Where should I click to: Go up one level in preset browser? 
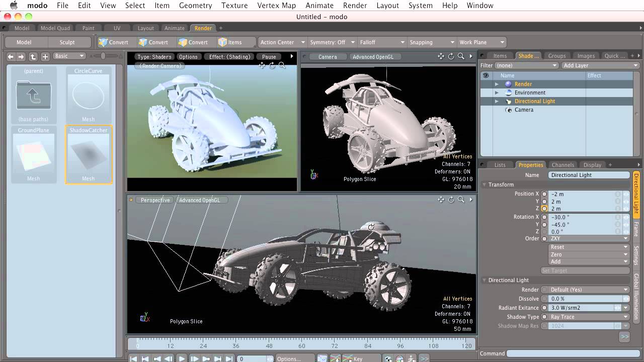(x=33, y=56)
